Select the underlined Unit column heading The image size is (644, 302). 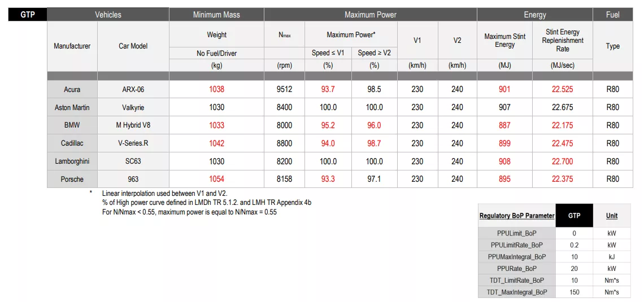coord(612,216)
